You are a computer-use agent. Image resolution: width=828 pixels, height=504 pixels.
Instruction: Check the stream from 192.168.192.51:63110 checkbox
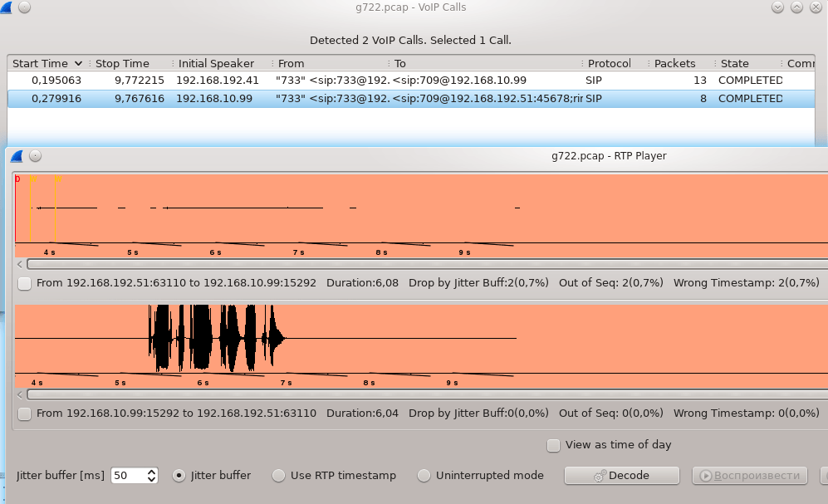coord(24,283)
